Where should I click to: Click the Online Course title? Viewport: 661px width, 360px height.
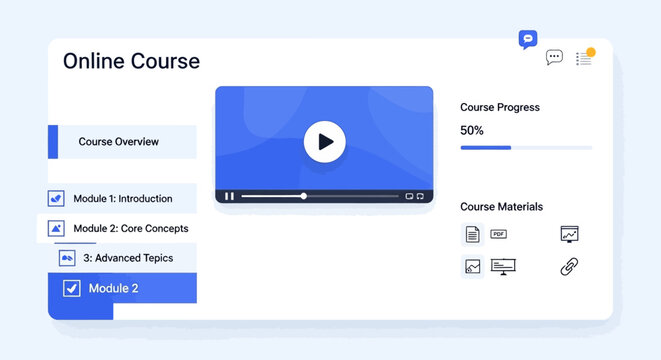(132, 61)
